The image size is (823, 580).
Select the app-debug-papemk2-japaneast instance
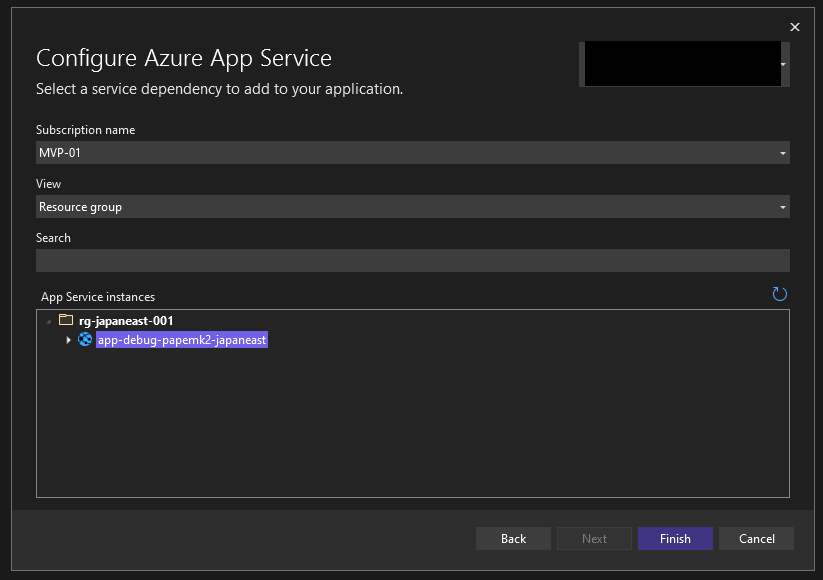tap(182, 340)
